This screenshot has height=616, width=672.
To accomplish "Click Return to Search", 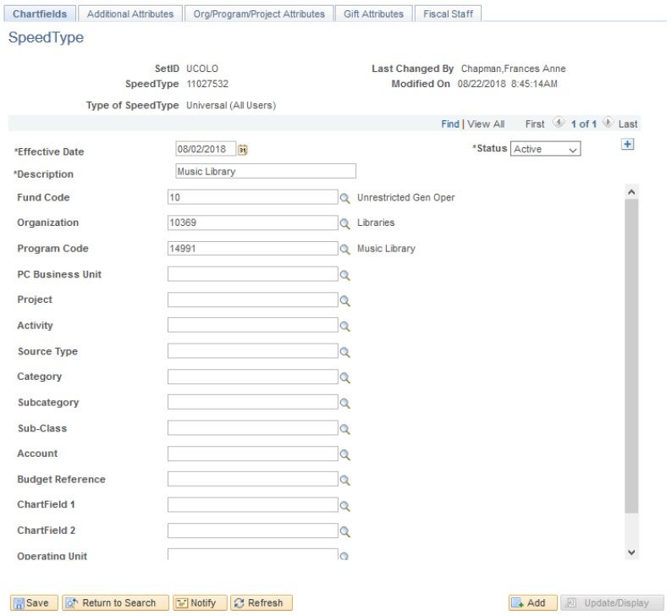I will (x=115, y=602).
